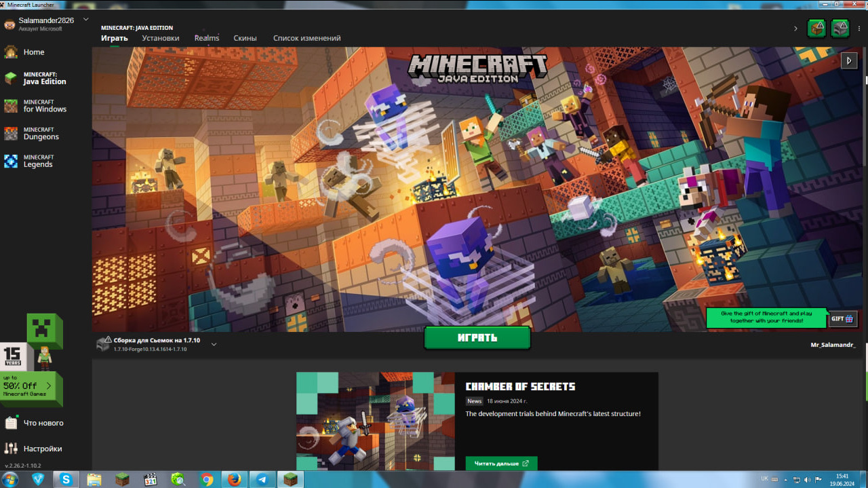The image size is (868, 488).
Task: Click the UK language indicator in tray
Action: [764, 478]
